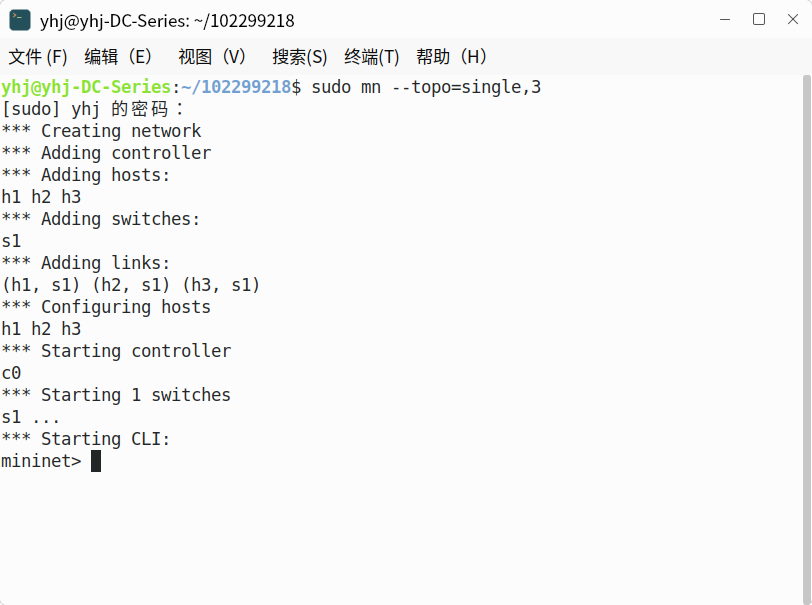Open the 搜索(S) menu

300,56
